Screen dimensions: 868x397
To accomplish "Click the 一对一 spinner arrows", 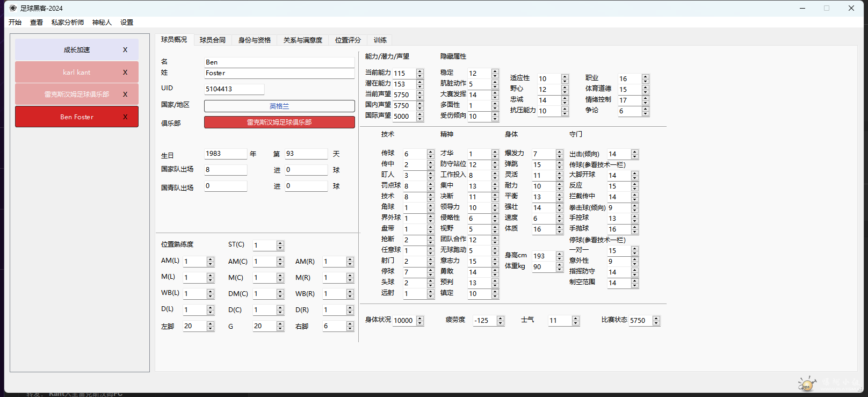I will pos(635,250).
